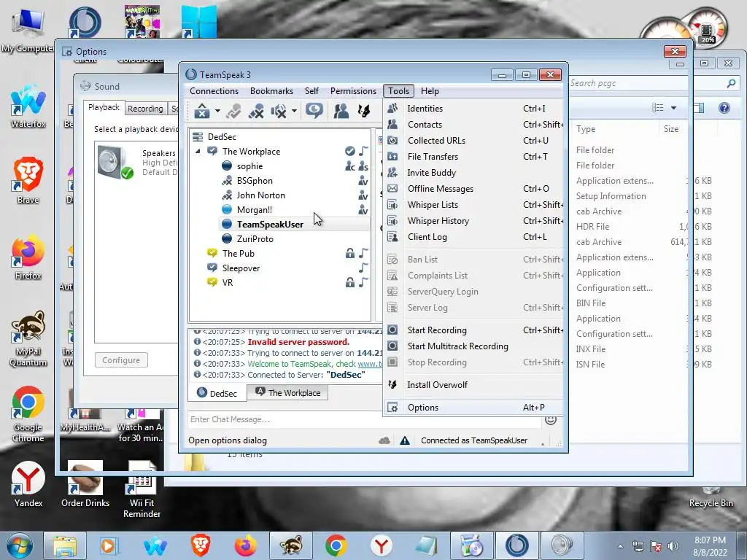This screenshot has width=747, height=560.
Task: Select Install Overwolf menu entry
Action: pos(473,385)
